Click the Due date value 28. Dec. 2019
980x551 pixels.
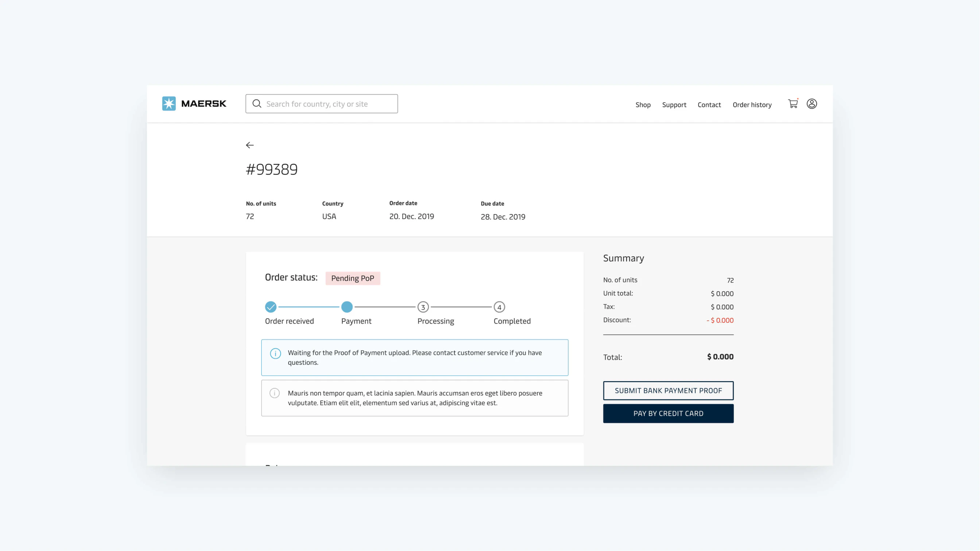pos(503,216)
